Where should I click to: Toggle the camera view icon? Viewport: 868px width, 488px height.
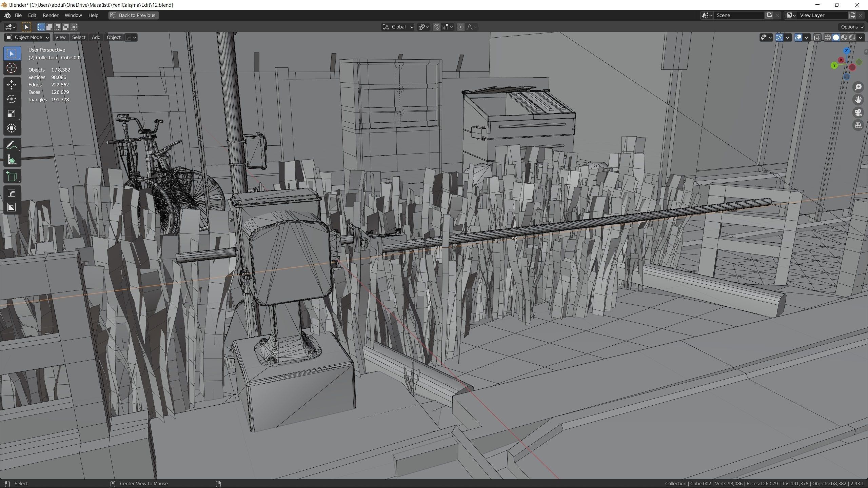click(x=858, y=113)
